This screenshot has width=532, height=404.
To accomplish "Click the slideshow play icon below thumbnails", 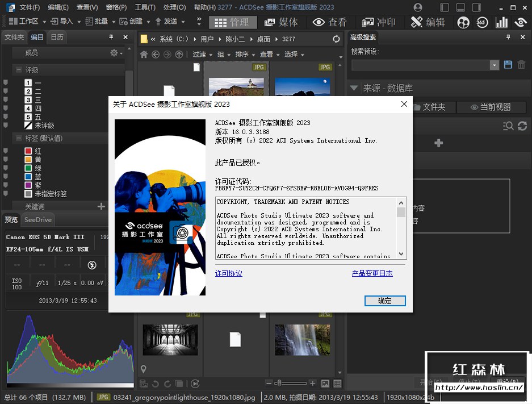I will tap(195, 384).
